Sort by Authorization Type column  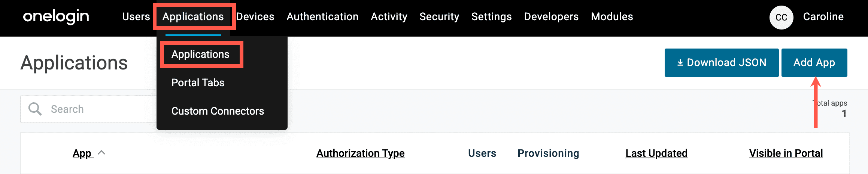pyautogui.click(x=360, y=153)
